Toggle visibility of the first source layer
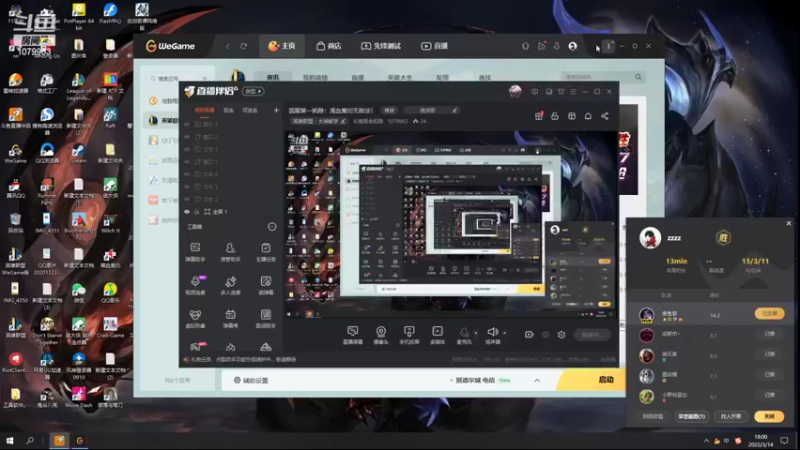 pyautogui.click(x=187, y=124)
